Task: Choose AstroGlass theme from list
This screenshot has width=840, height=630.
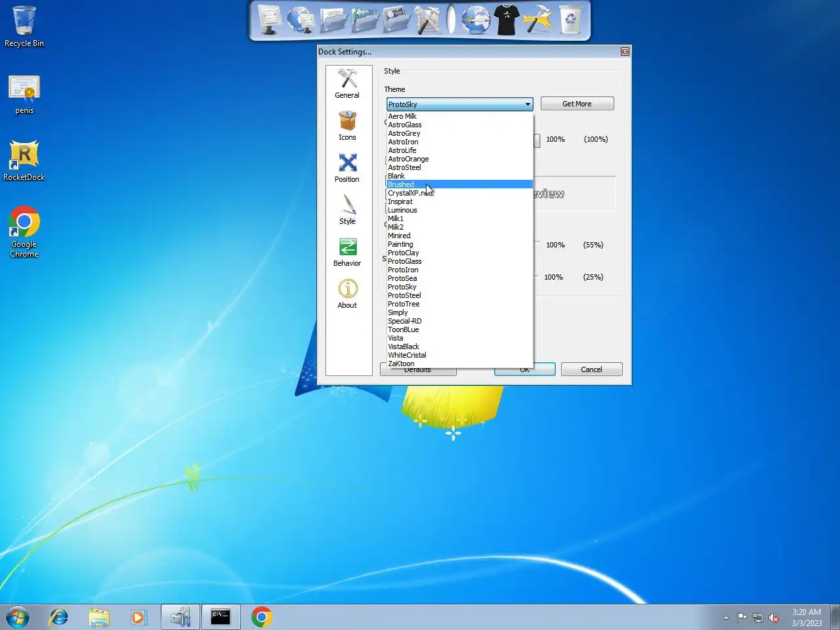Action: [459, 125]
